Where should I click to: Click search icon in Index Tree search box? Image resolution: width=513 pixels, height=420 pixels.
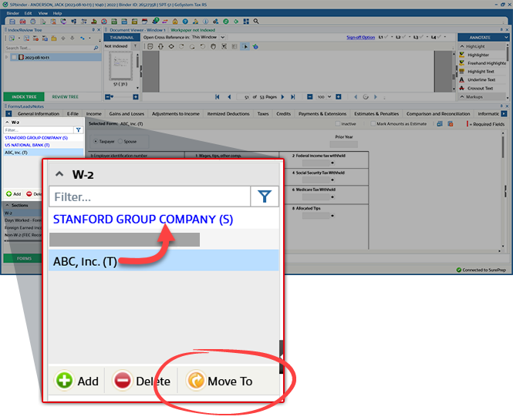[x=96, y=48]
